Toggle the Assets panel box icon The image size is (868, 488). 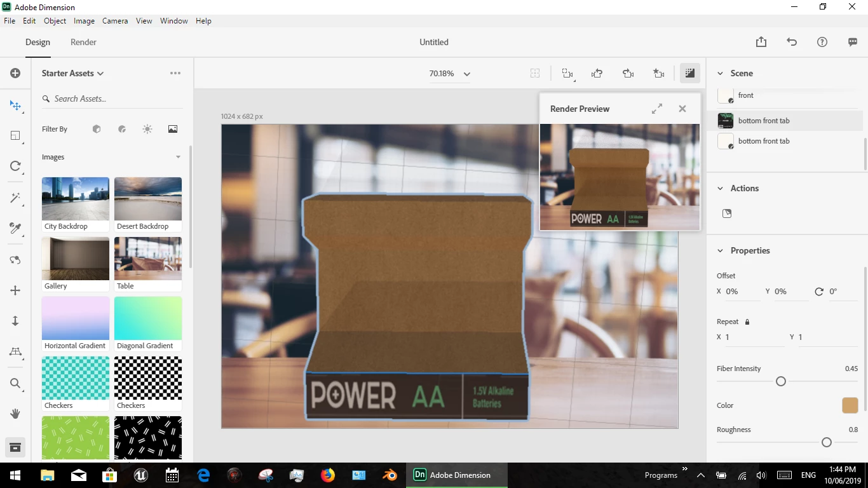pos(15,447)
